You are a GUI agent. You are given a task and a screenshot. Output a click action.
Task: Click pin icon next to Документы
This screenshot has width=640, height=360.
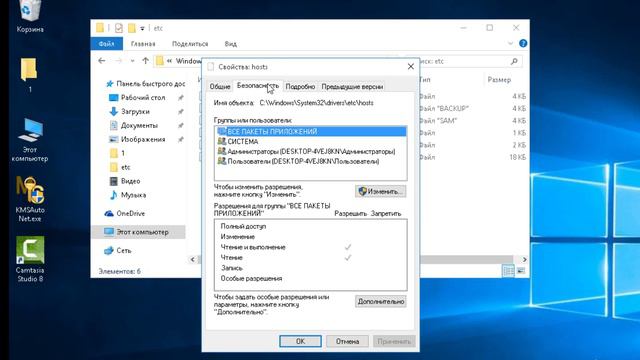[x=180, y=125]
